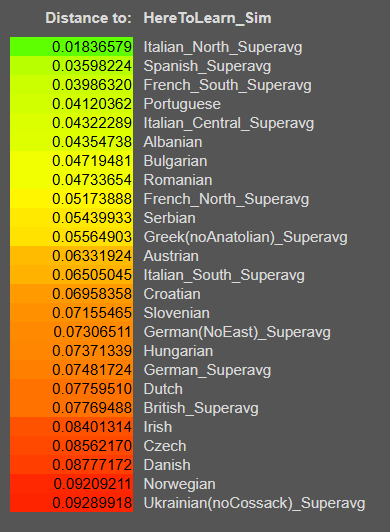Image resolution: width=390 pixels, height=532 pixels.
Task: Select the German(NoEast)_Superavg label
Action: click(237, 332)
